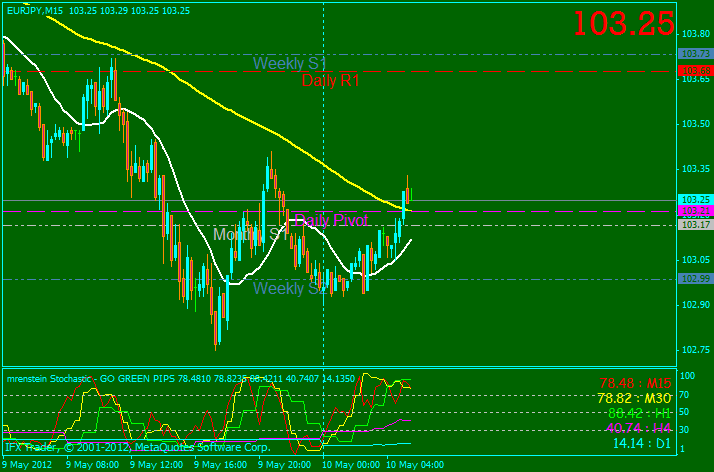Screen dimensions: 714x472
Task: Click the 103.73 price tag on axis
Action: (x=693, y=54)
